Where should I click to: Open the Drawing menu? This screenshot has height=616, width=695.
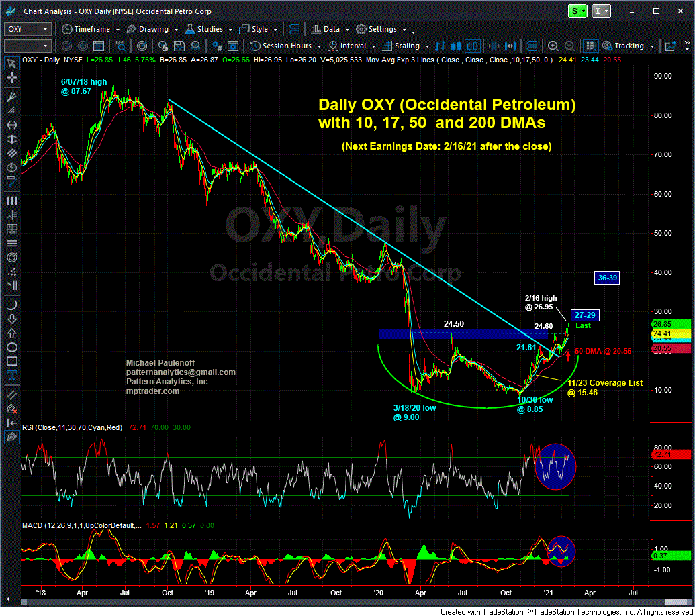point(148,30)
